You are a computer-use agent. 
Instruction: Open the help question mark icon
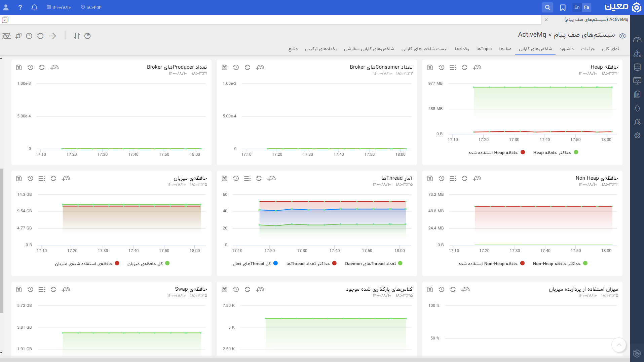click(x=20, y=7)
